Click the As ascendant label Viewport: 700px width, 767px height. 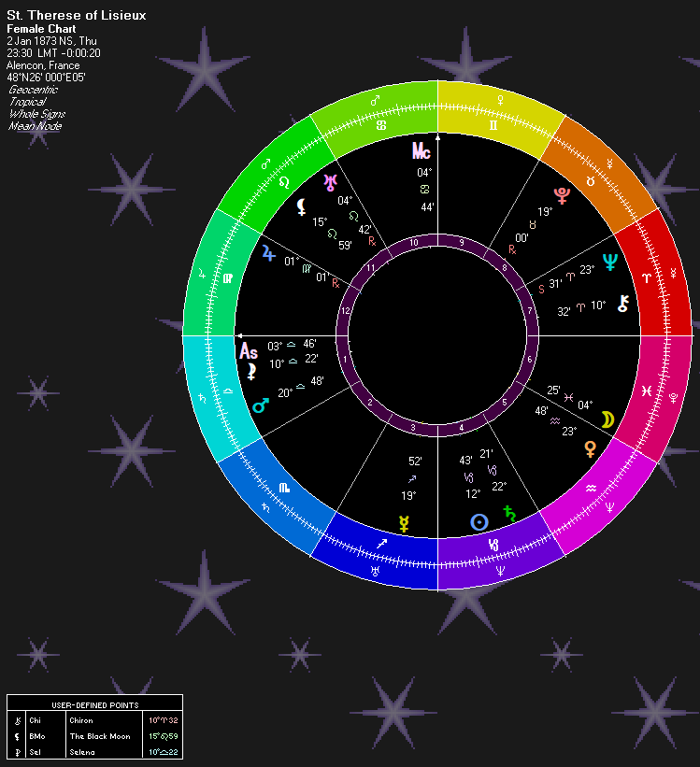coord(249,351)
